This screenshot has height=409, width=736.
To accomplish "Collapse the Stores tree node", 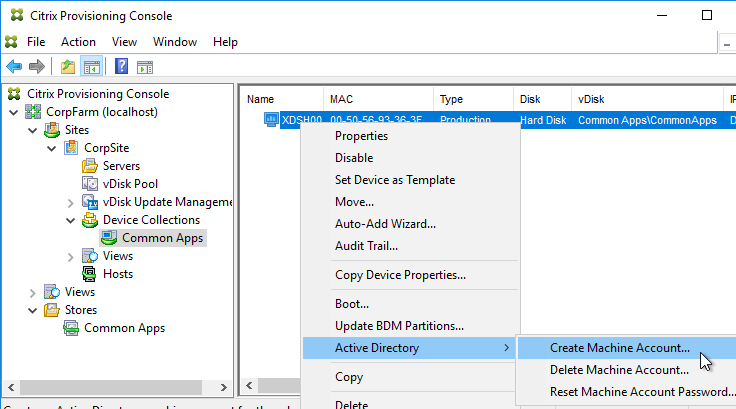I will 32,310.
